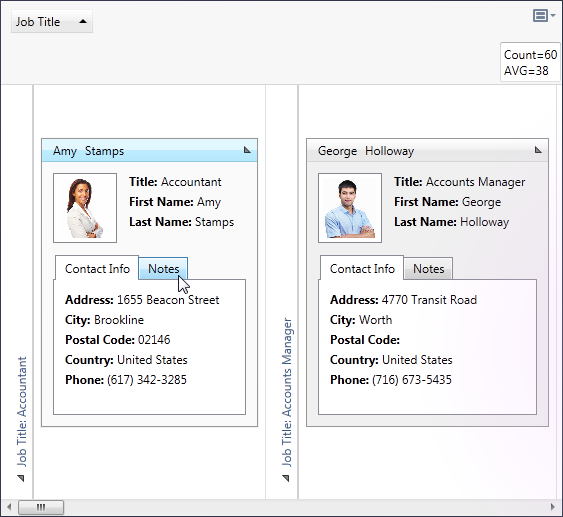Select Contact Info tab in Amy Stamps card
The image size is (563, 517).
[x=97, y=268]
